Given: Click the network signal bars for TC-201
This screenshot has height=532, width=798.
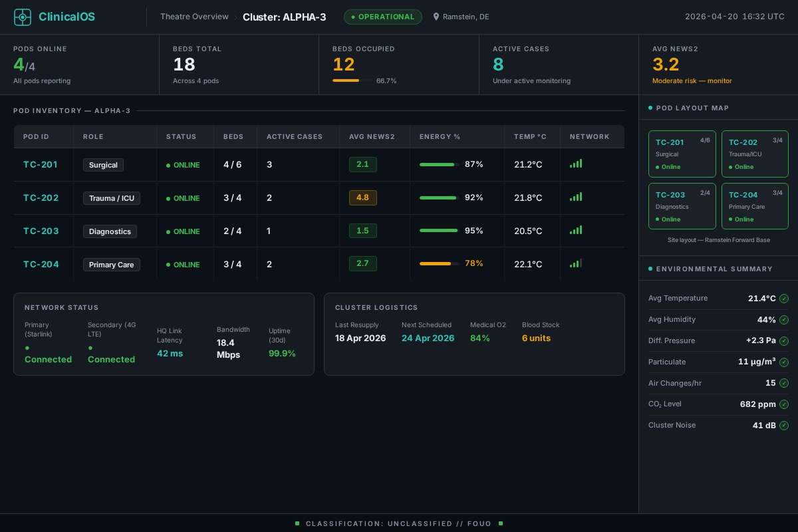Looking at the screenshot, I should 576,164.
